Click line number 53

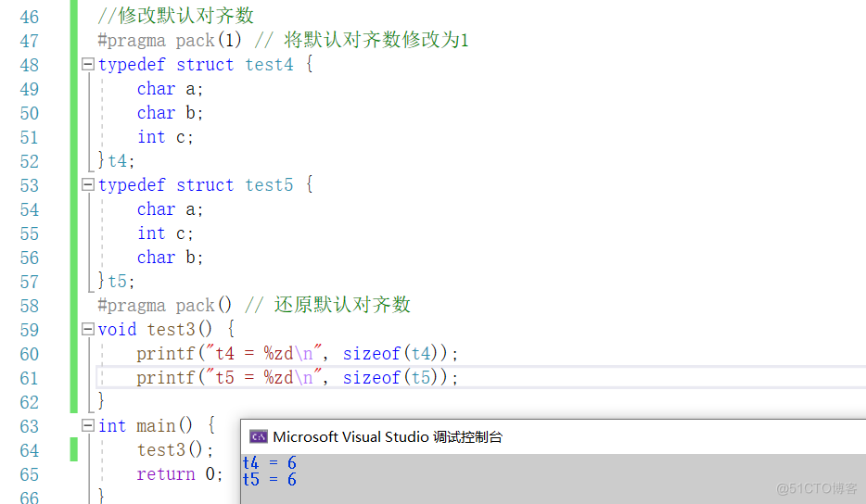click(30, 185)
